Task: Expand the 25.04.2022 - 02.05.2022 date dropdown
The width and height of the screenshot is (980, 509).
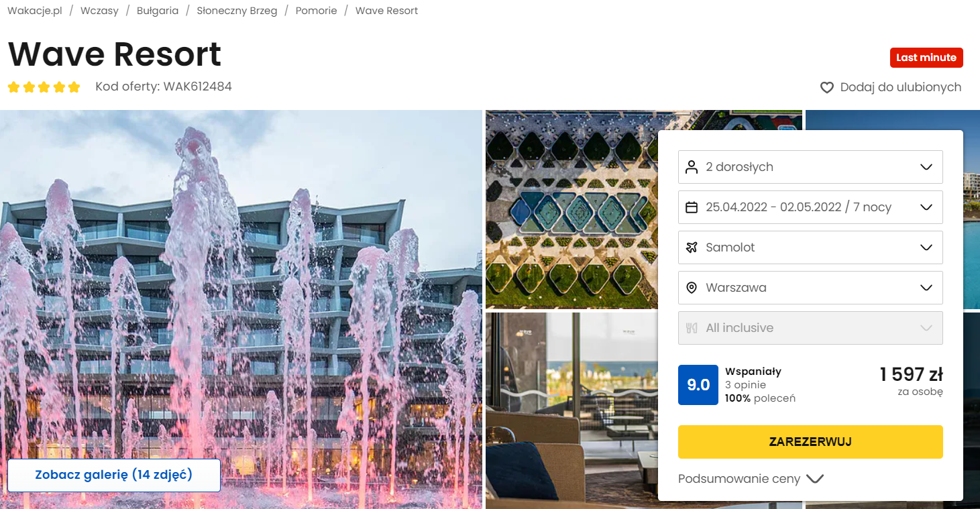Action: [x=810, y=207]
